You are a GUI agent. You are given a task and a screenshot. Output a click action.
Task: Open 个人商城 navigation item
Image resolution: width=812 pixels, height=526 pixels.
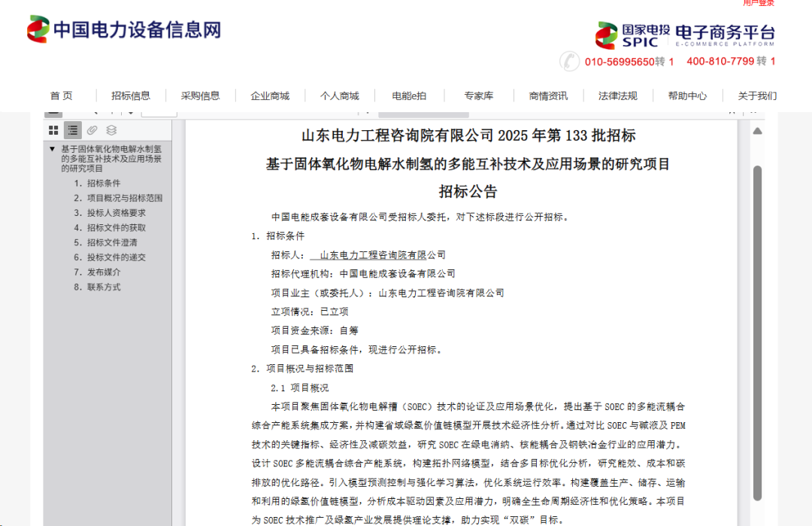tap(339, 96)
